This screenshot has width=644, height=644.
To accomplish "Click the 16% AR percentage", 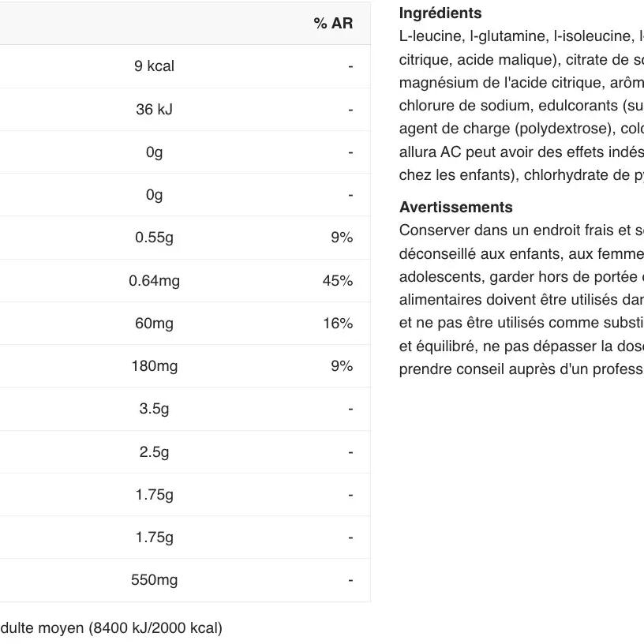I will tap(337, 324).
